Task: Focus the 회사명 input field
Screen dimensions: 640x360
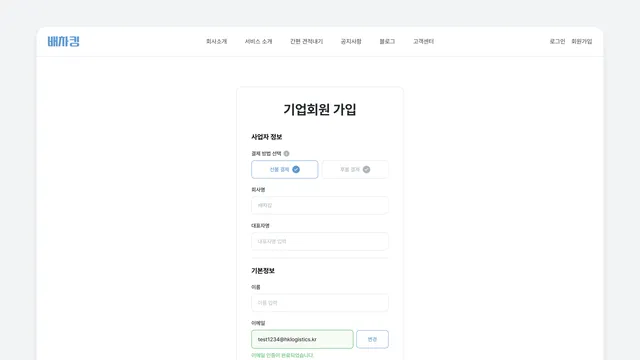Action: 320,205
